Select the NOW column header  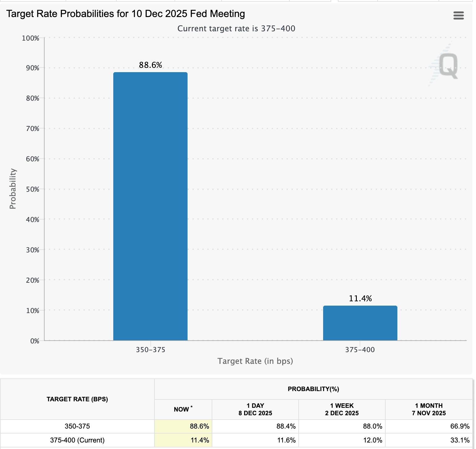[183, 409]
